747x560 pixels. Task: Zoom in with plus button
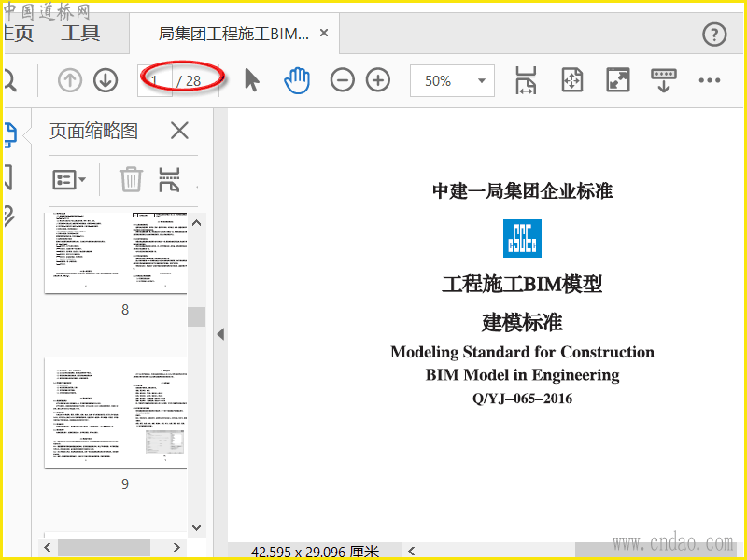378,80
